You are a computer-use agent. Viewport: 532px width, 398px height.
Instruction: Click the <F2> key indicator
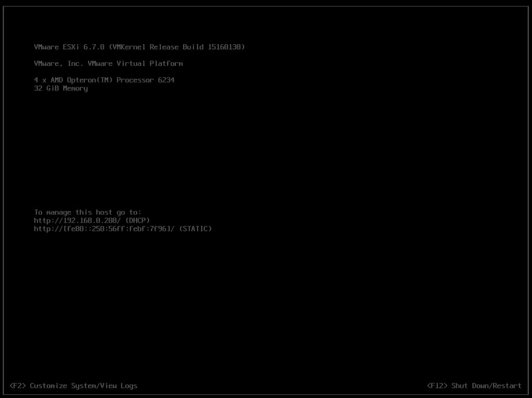click(18, 386)
